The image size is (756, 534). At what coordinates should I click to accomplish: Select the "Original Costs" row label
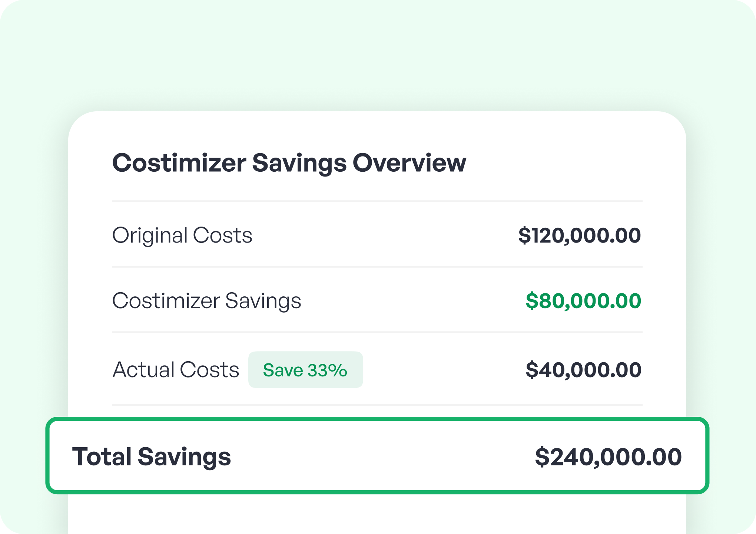coord(182,235)
